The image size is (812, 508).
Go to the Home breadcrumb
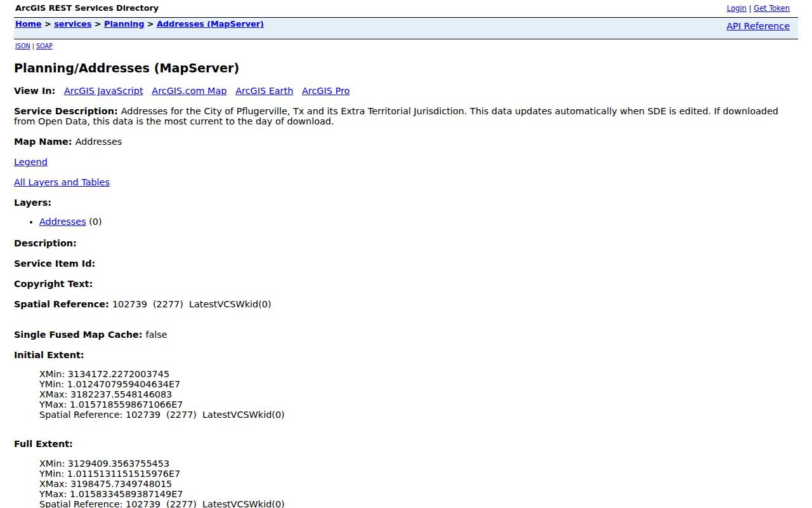tap(29, 24)
